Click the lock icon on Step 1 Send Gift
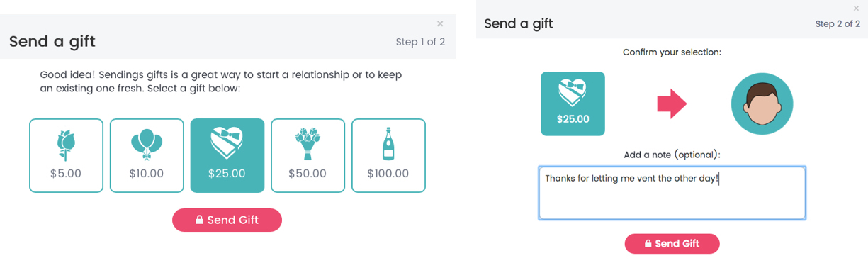The height and width of the screenshot is (268, 868). (x=200, y=220)
